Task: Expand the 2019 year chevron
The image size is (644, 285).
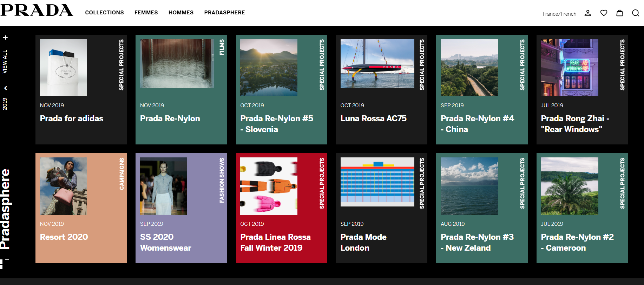Action: tap(5, 88)
